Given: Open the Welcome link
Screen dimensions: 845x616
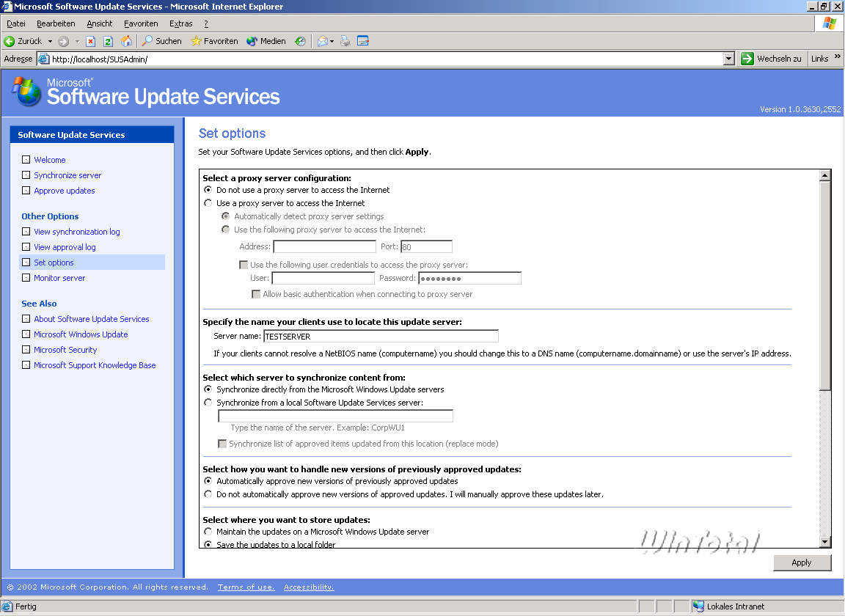Looking at the screenshot, I should click(50, 160).
